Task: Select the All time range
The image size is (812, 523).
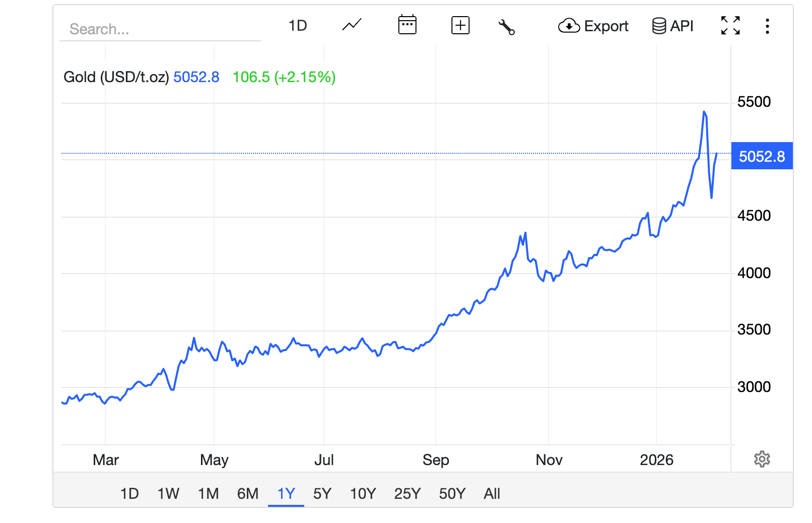Action: point(492,493)
